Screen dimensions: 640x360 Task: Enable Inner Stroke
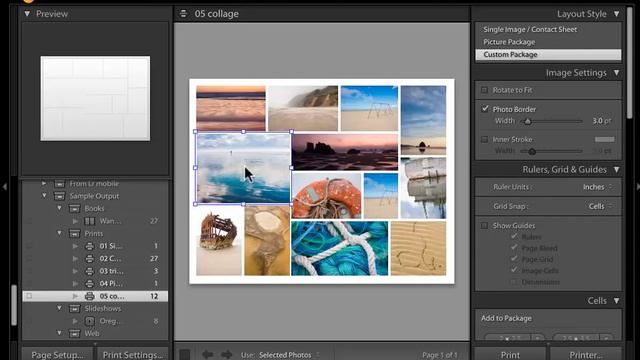coord(484,140)
